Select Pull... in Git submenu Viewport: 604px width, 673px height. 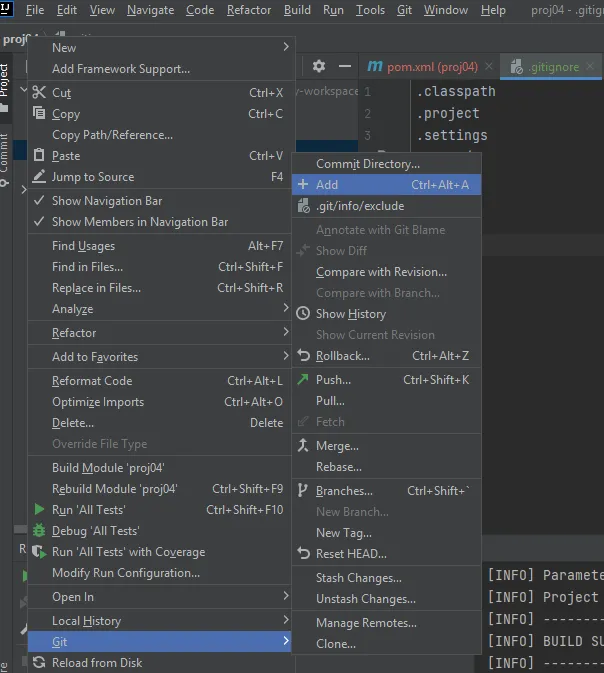pyautogui.click(x=386, y=400)
